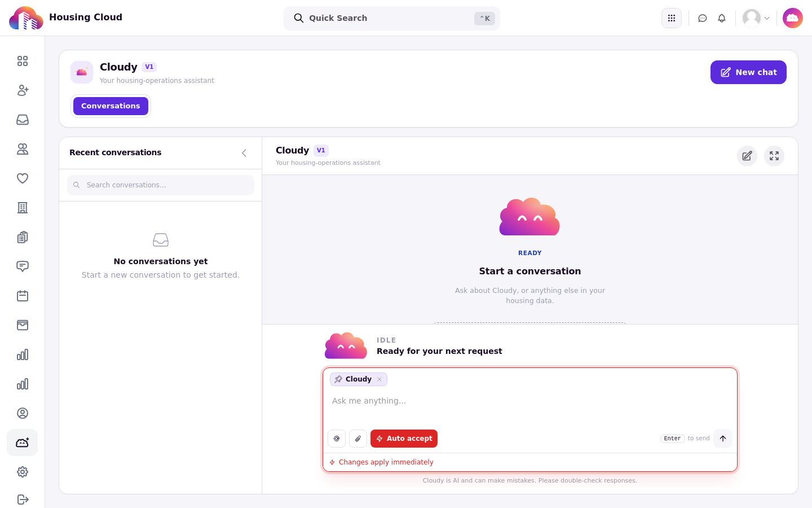The image size is (812, 508).
Task: Focus the Quick Search field
Action: (x=392, y=18)
